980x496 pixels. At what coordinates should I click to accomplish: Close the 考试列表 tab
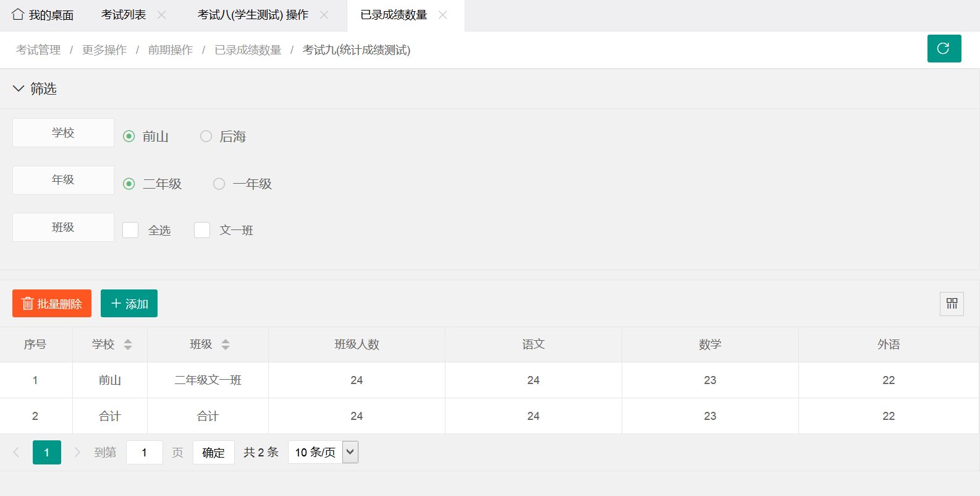coord(162,15)
